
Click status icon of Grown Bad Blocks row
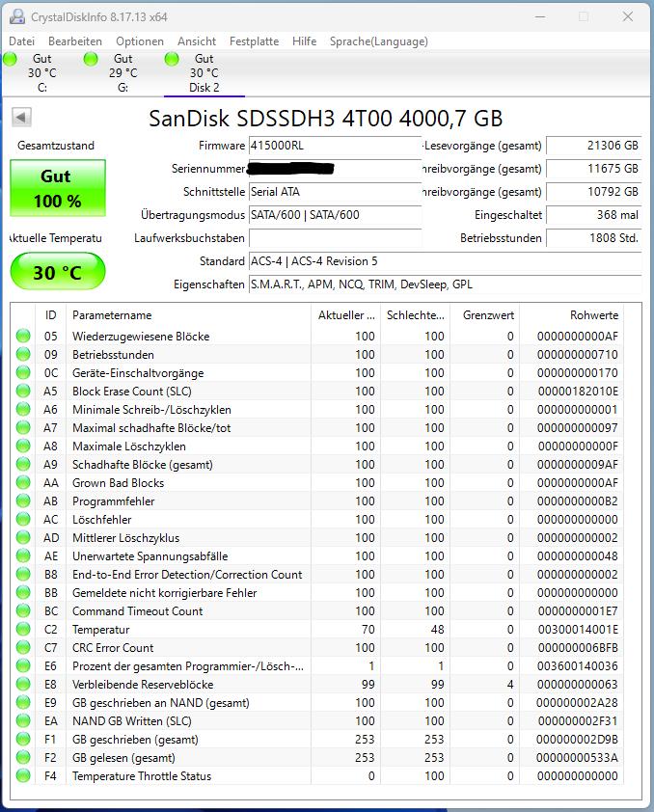click(x=23, y=482)
